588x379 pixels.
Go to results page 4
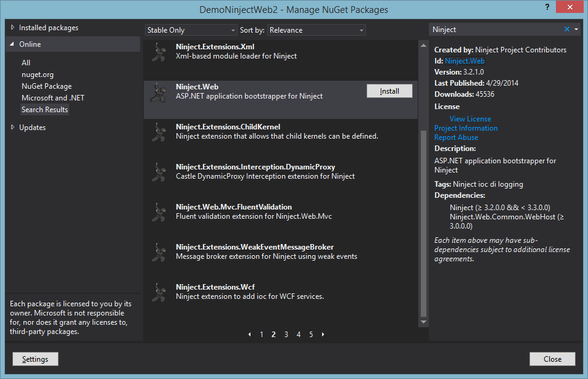[299, 335]
